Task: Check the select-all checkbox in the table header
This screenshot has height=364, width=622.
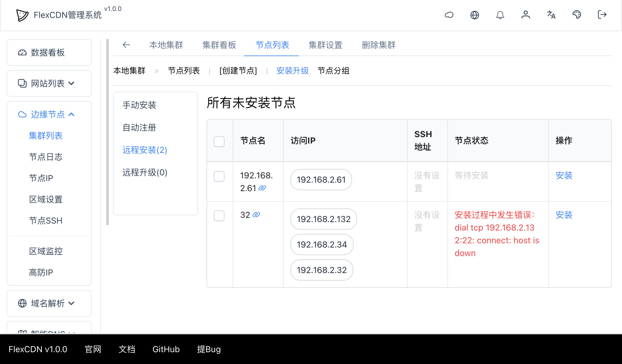Action: coord(219,141)
